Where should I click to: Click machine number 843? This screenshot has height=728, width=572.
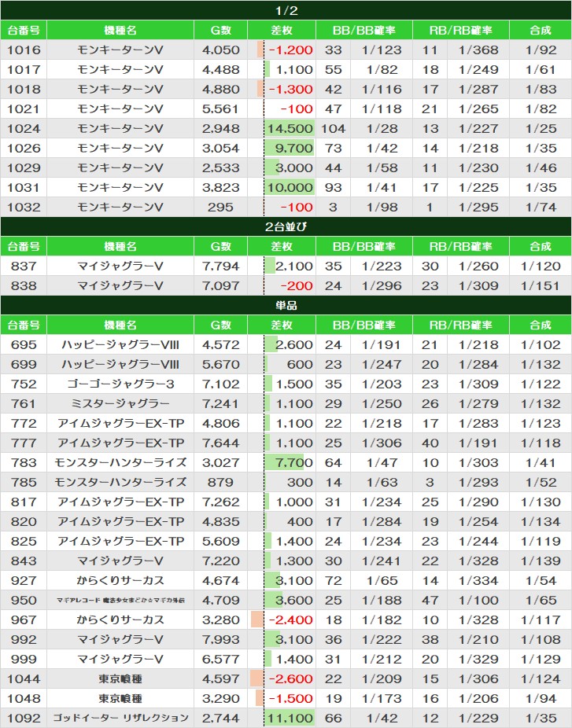tap(24, 561)
